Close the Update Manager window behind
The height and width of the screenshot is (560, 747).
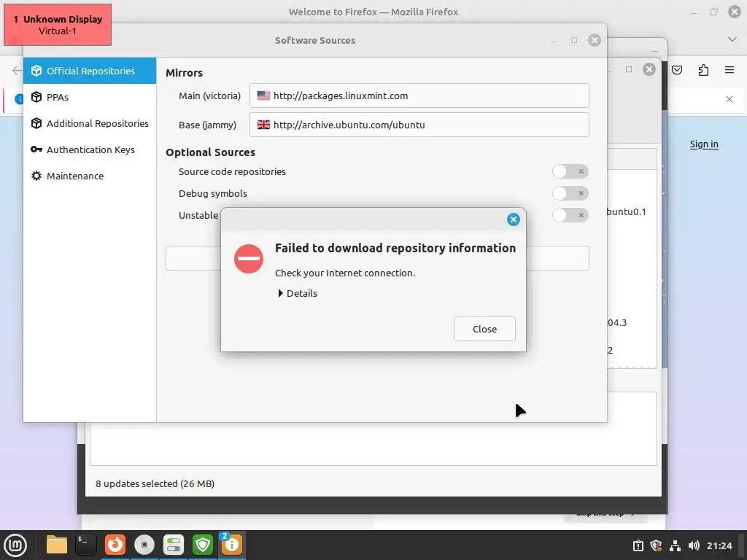pos(649,69)
